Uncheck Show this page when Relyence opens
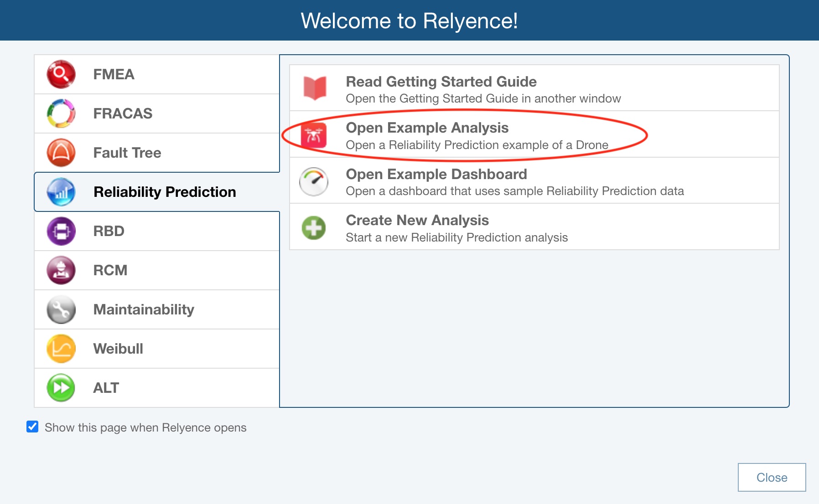819x504 pixels. (32, 427)
